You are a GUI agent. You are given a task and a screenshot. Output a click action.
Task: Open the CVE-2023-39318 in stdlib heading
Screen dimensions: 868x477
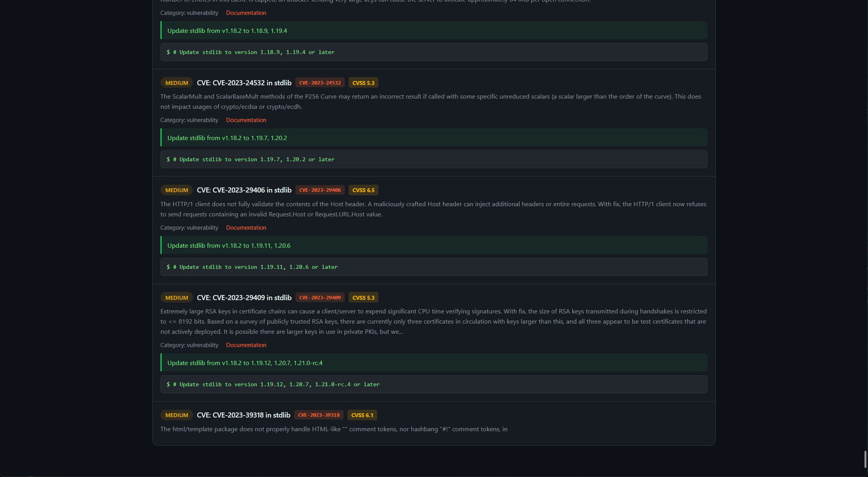(x=243, y=415)
